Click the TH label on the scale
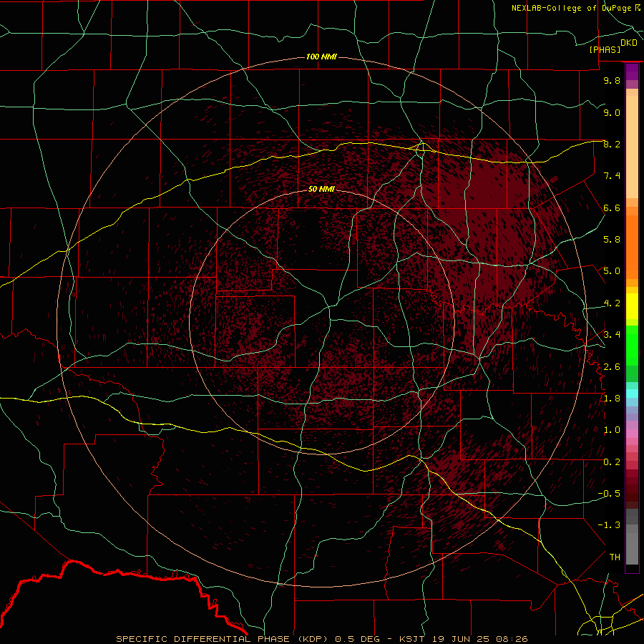The image size is (644, 644). tap(615, 557)
